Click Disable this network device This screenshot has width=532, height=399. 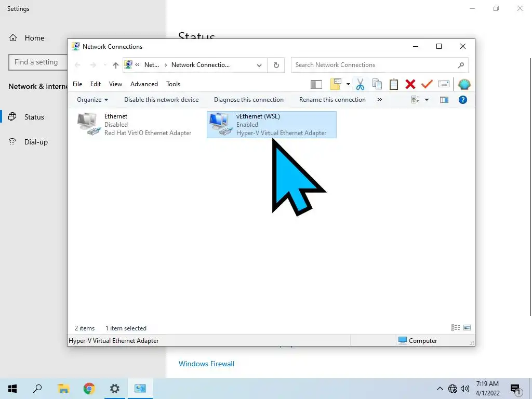(161, 100)
